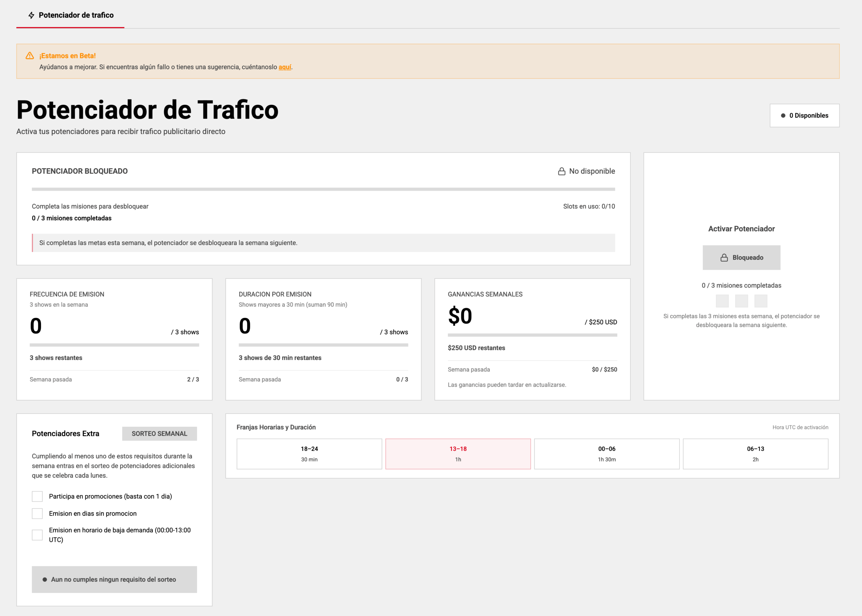Click the Potenciador Bloqueado progress bar

point(324,189)
